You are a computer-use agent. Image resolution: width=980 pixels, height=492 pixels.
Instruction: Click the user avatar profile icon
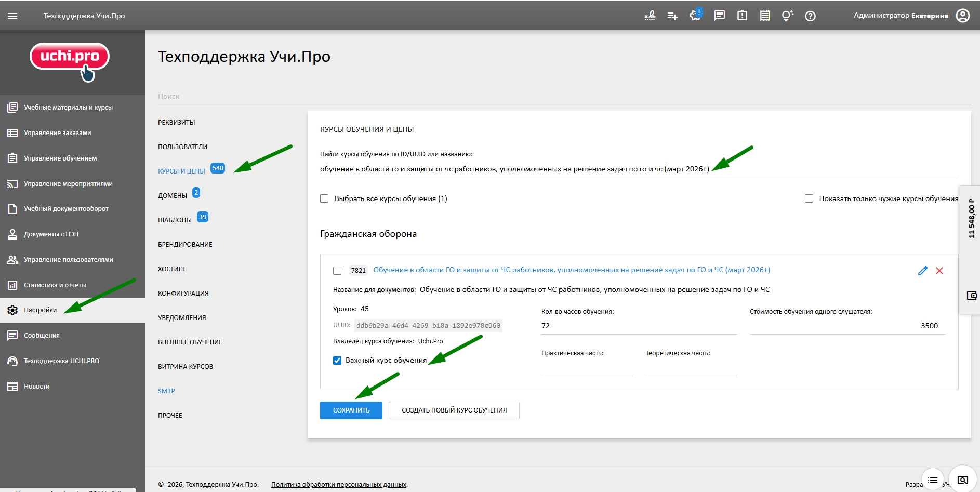(963, 16)
